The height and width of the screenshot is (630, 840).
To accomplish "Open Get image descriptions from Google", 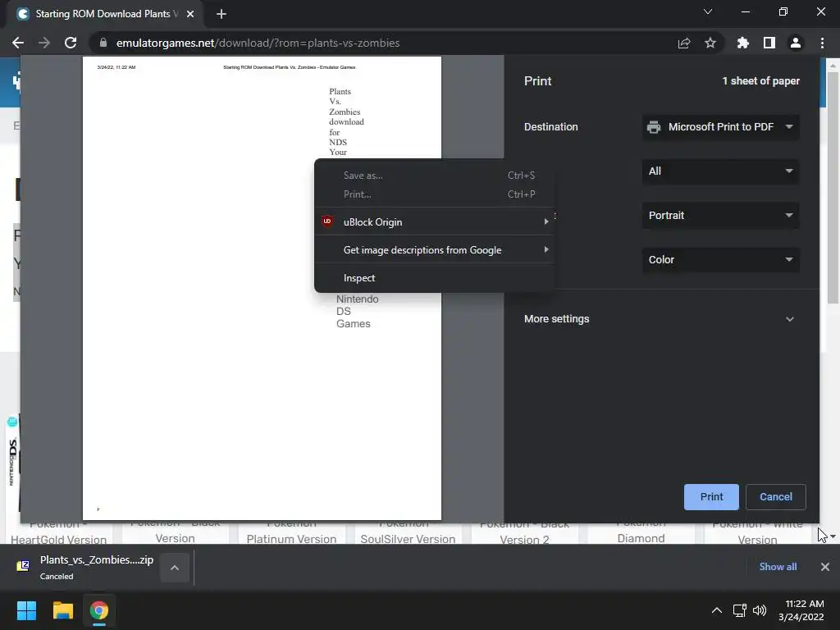I will (435, 249).
